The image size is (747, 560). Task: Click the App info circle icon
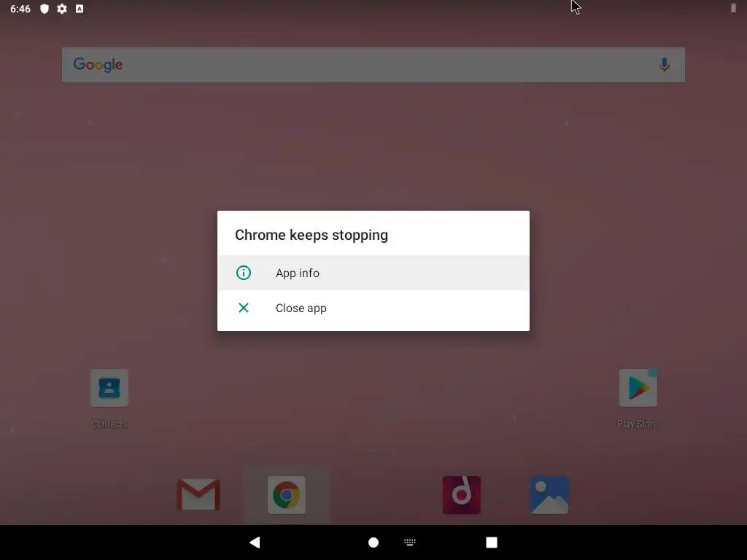pyautogui.click(x=244, y=273)
